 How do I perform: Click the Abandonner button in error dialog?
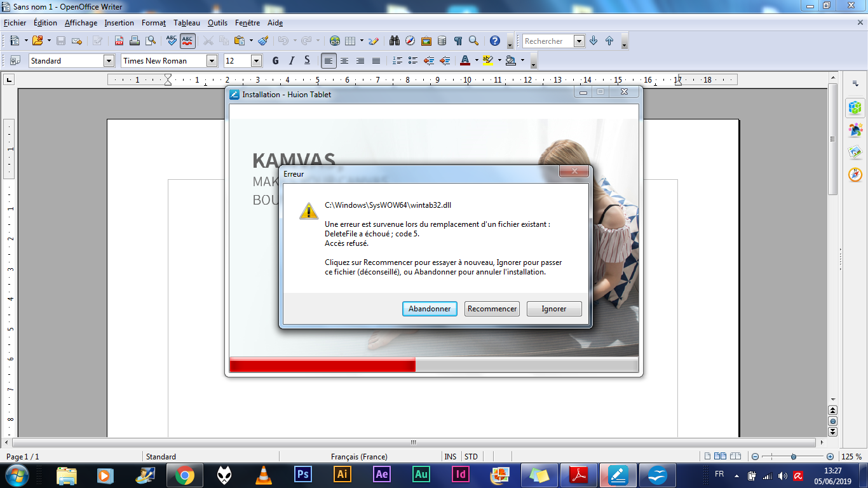(x=430, y=309)
